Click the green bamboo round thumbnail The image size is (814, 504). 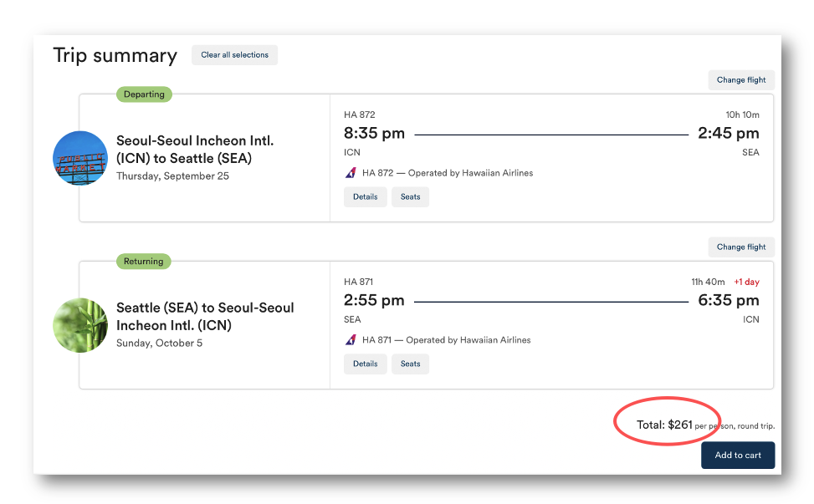click(x=80, y=325)
